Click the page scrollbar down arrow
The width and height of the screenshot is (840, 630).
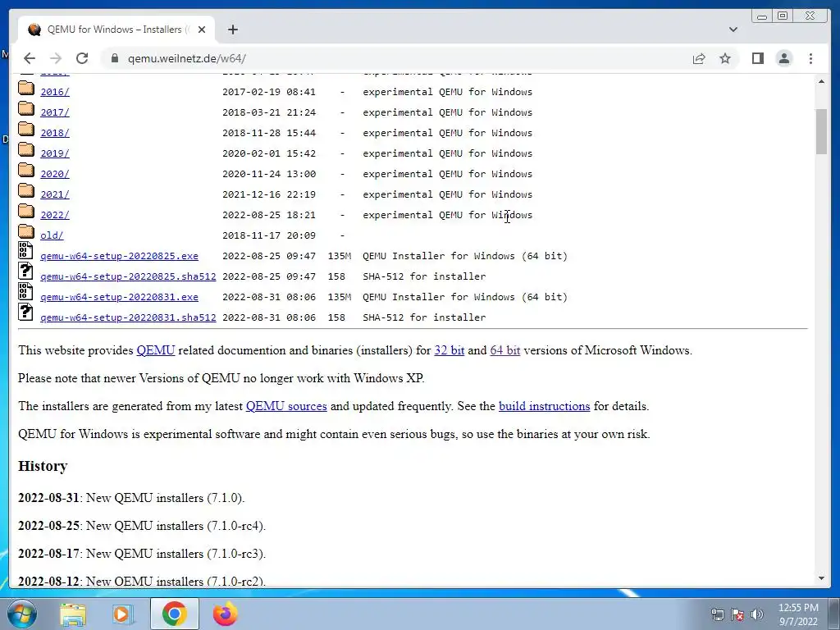coord(821,578)
